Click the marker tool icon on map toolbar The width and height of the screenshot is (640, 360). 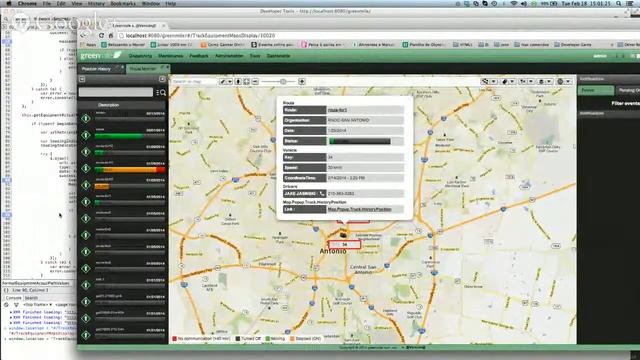click(238, 82)
